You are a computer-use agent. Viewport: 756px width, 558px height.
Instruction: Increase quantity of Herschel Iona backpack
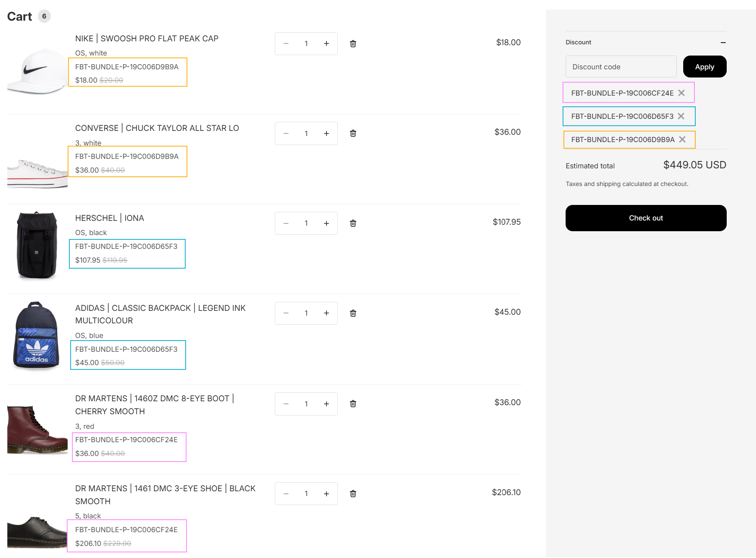pyautogui.click(x=327, y=223)
